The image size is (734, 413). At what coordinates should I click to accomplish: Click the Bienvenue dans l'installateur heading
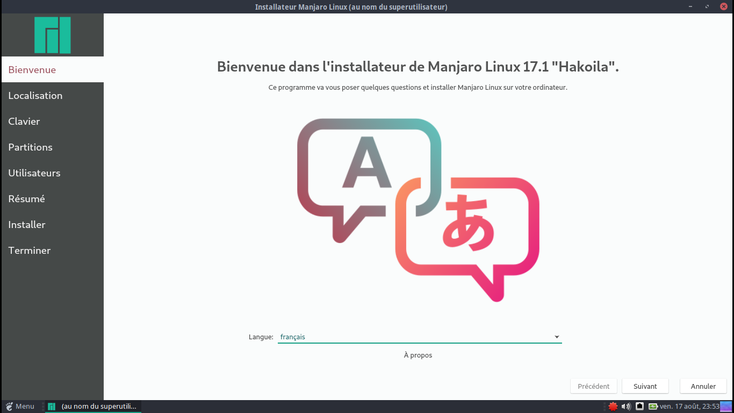pos(418,66)
